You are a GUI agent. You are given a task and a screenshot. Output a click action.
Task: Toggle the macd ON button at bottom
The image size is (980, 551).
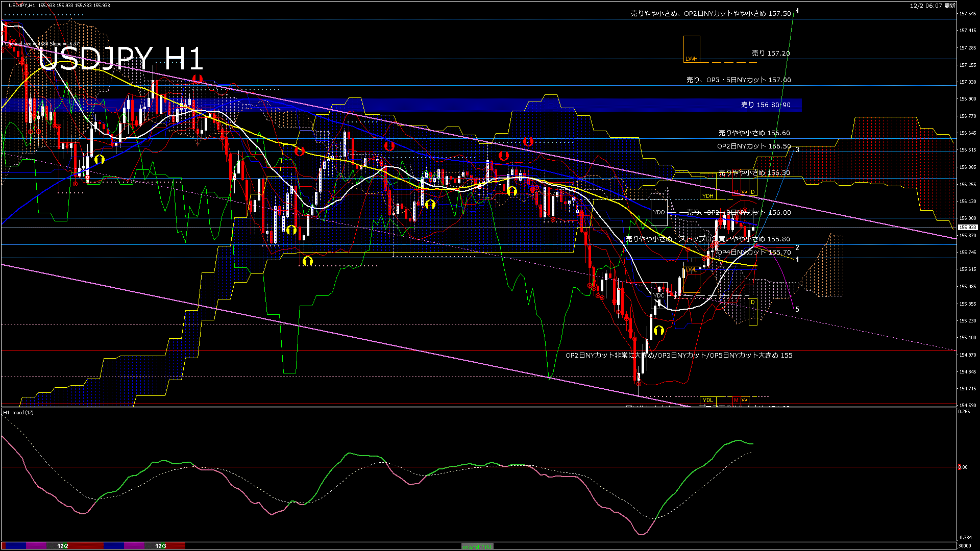(x=477, y=546)
